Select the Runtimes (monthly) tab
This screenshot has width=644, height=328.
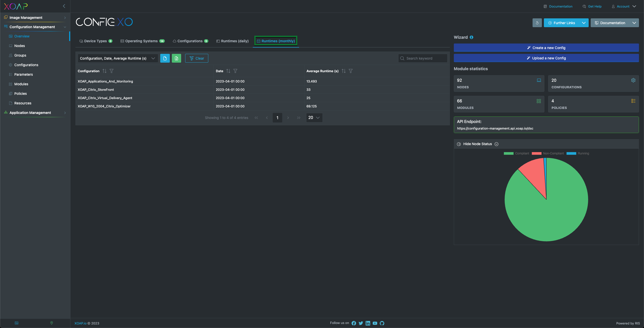coord(276,41)
